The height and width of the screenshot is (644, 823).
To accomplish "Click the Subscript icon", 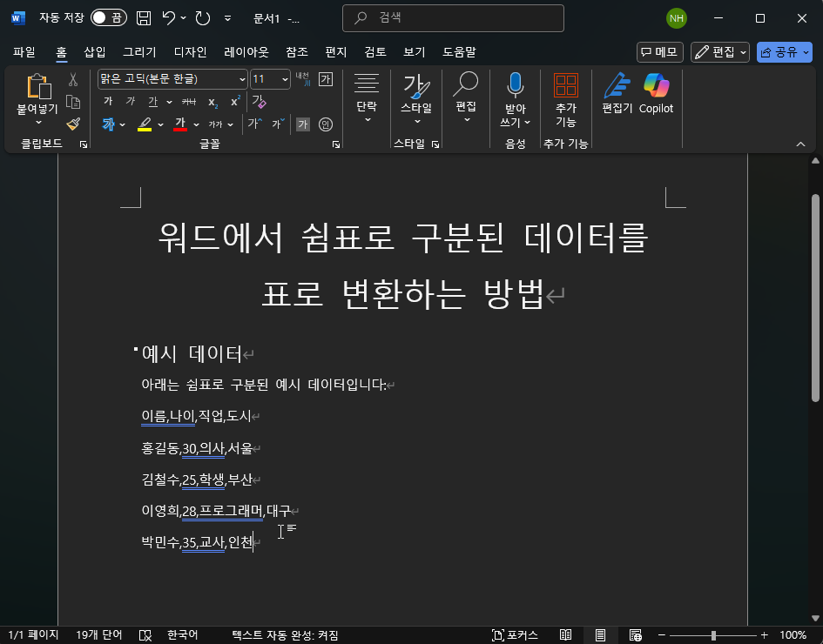I will (212, 100).
